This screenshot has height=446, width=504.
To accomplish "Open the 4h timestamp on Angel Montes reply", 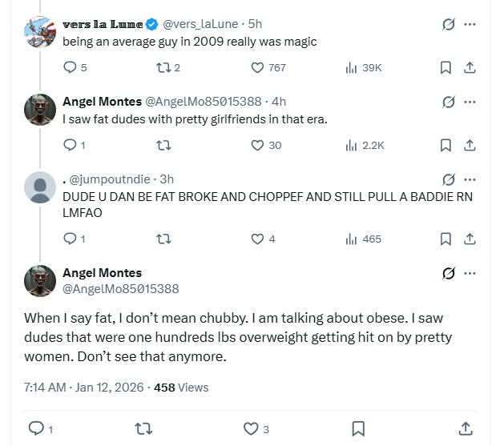I will [279, 102].
